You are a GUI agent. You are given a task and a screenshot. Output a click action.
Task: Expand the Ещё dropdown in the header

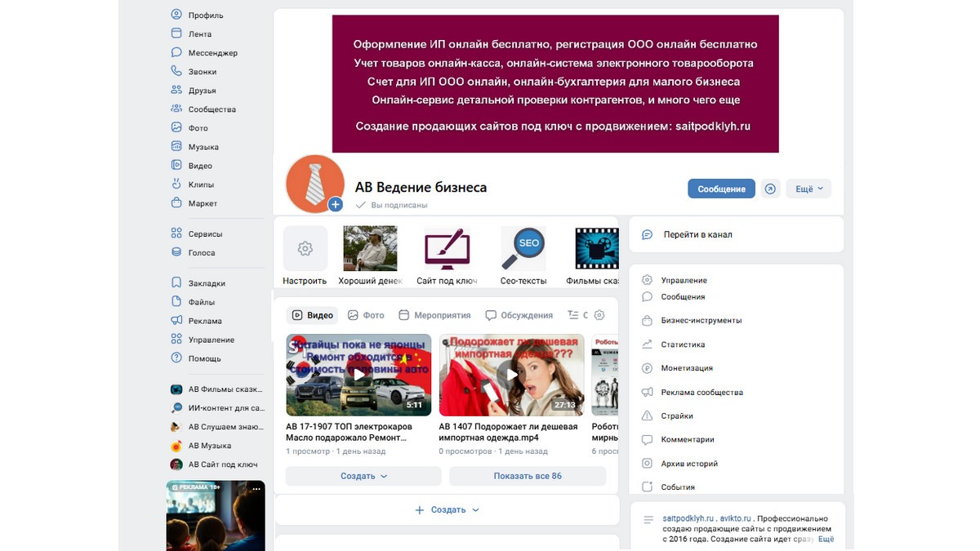808,189
